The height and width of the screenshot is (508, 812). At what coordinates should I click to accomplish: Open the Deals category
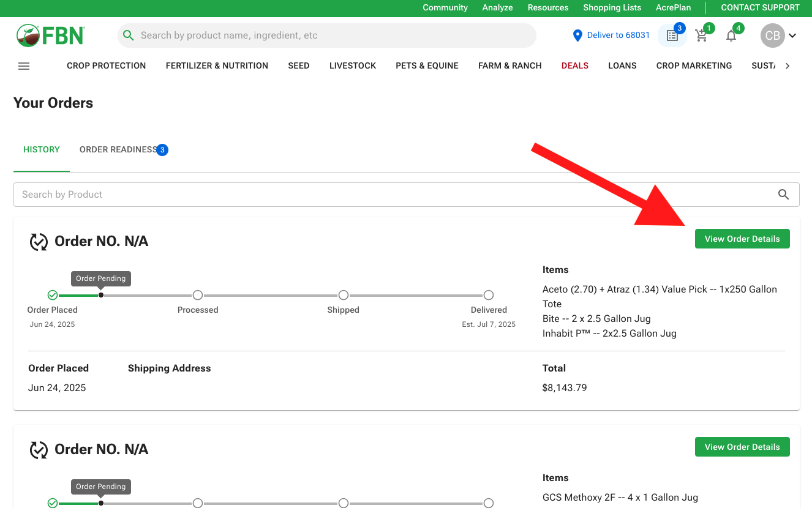click(574, 66)
